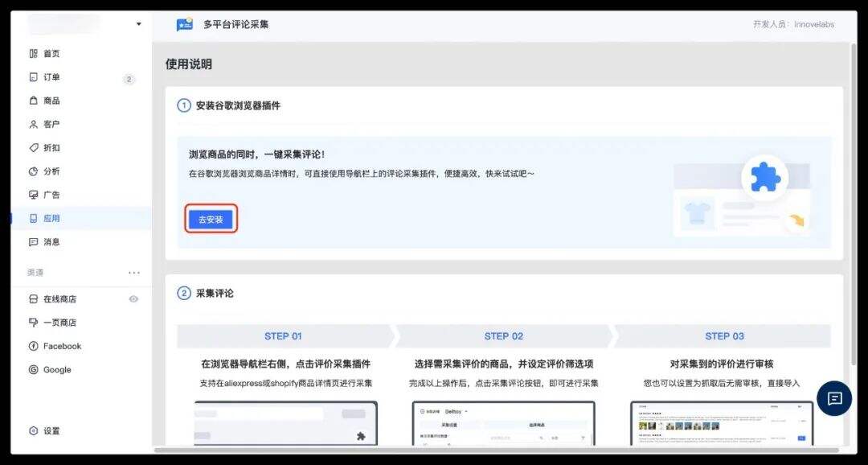Image resolution: width=868 pixels, height=465 pixels.
Task: Click the 分析 analytics icon
Action: click(x=32, y=171)
